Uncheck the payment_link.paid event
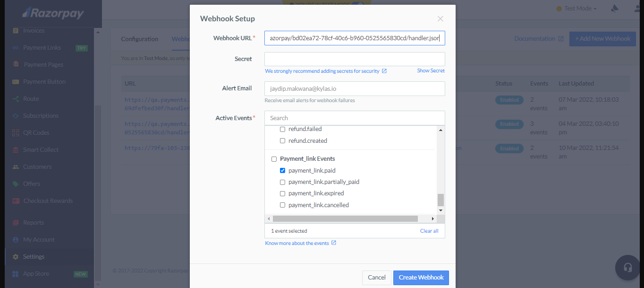The image size is (644, 288). tap(282, 171)
